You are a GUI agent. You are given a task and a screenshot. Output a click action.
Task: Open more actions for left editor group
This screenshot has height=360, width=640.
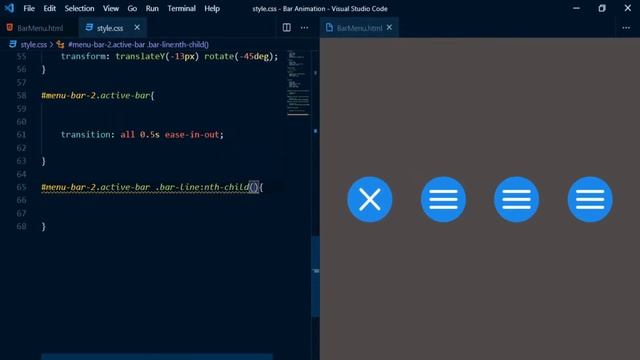(304, 28)
